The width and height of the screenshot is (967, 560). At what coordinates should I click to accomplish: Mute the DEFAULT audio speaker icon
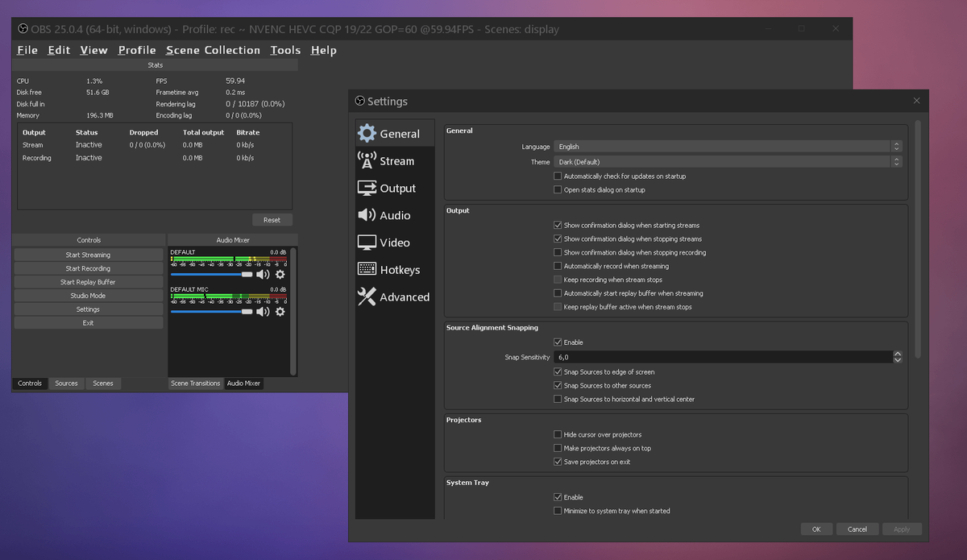(x=263, y=275)
